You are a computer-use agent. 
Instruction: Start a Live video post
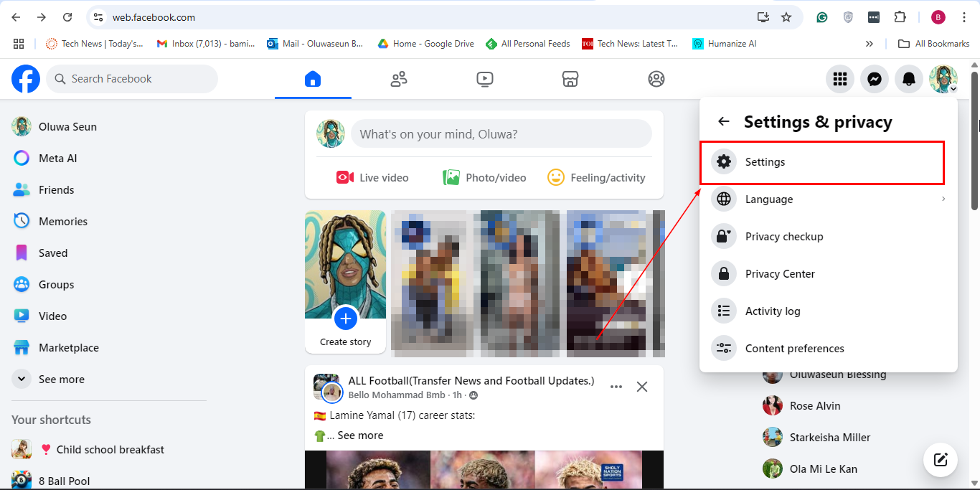tap(372, 178)
